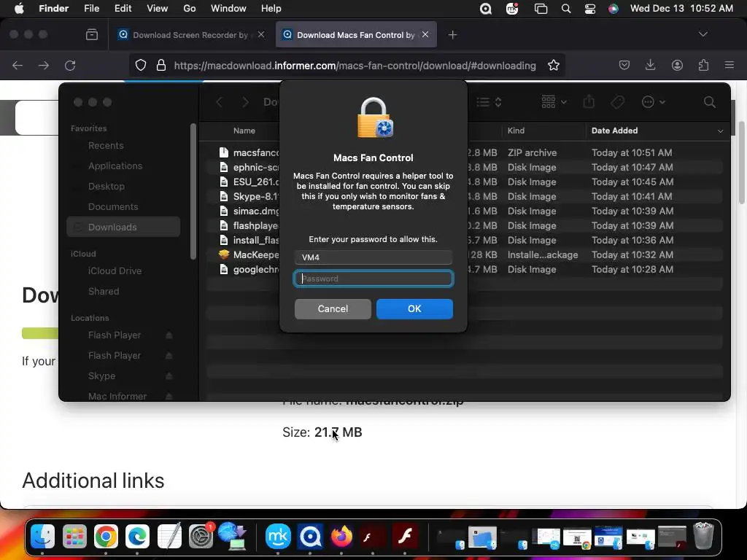Screen dimensions: 747x560
Task: Open Recents in Finder sidebar
Action: point(106,145)
